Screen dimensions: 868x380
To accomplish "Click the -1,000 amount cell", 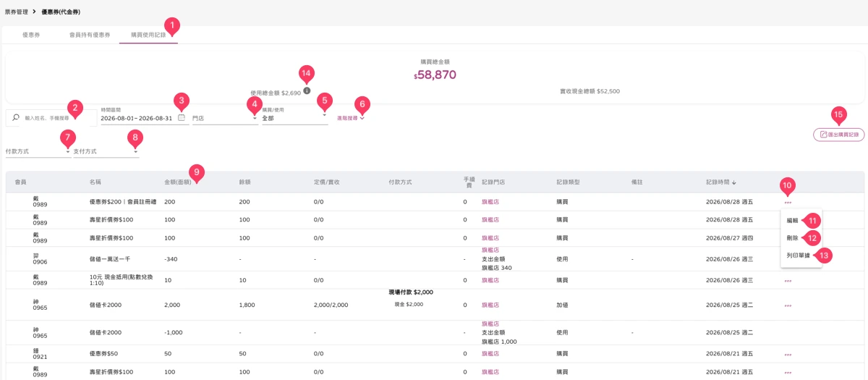I will 173,332.
